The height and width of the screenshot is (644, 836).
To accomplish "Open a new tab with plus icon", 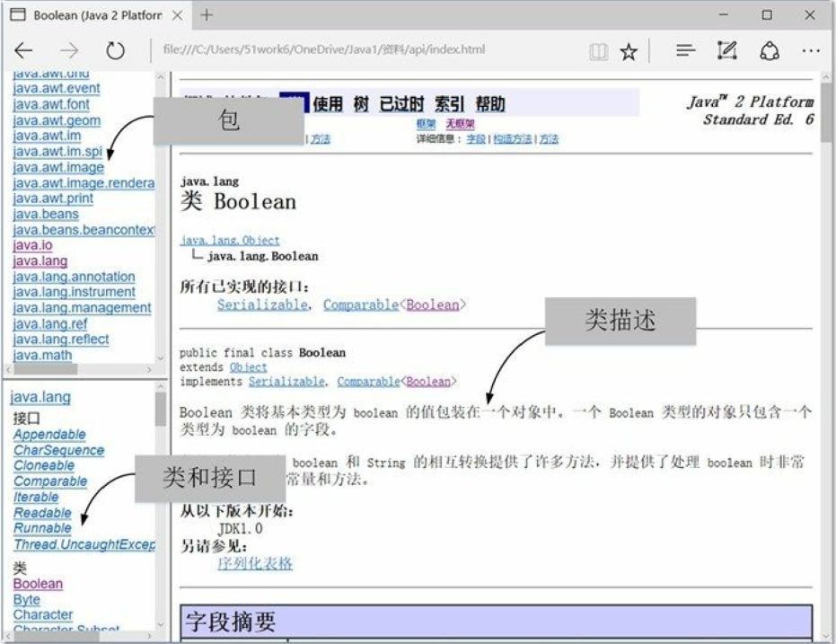I will [207, 15].
